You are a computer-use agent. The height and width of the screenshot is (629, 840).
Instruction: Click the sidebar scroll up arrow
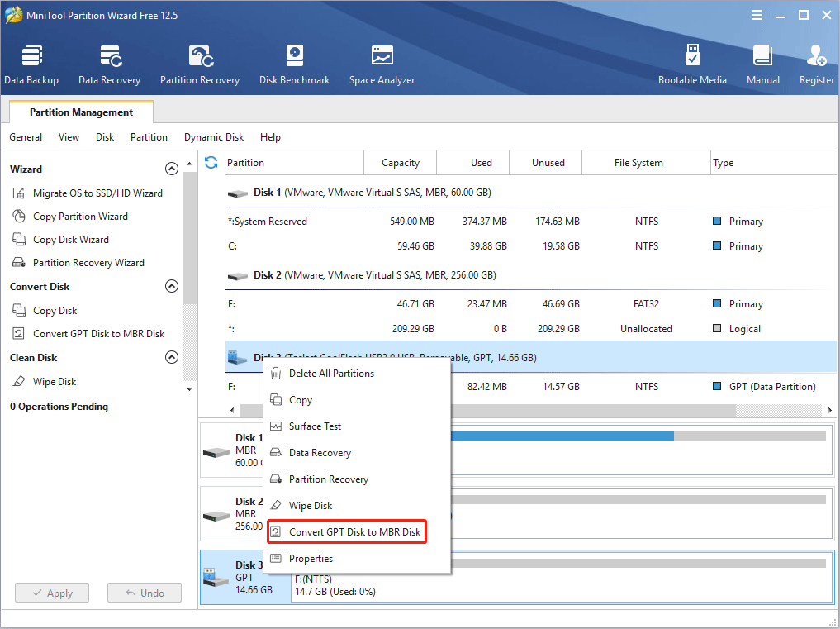tap(189, 164)
